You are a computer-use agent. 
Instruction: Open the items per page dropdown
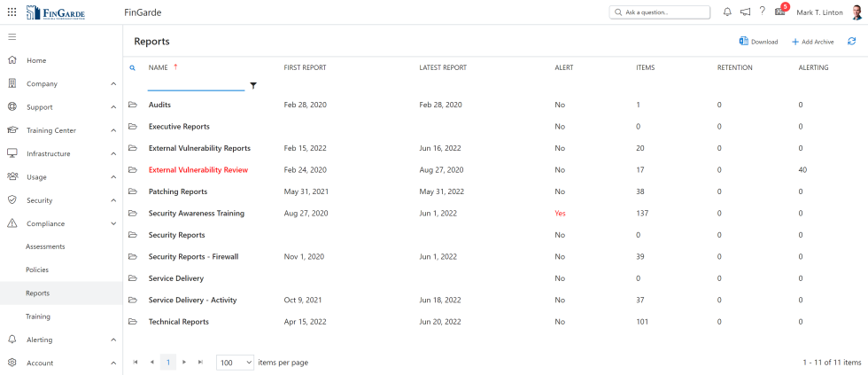236,363
